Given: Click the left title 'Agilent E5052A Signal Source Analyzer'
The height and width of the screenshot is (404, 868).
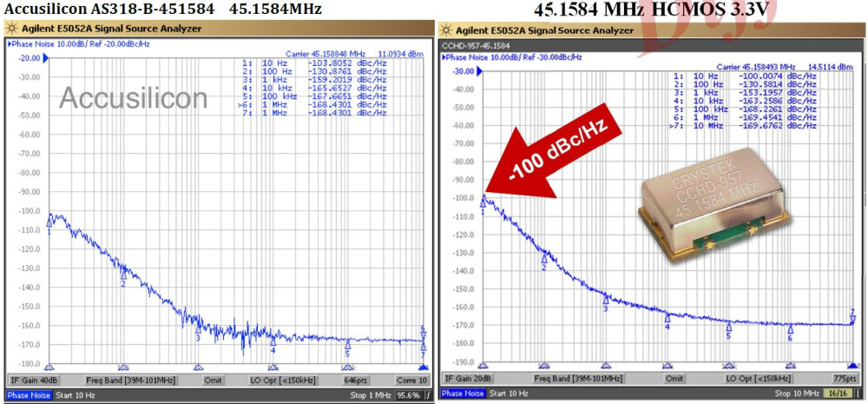Looking at the screenshot, I should [112, 29].
